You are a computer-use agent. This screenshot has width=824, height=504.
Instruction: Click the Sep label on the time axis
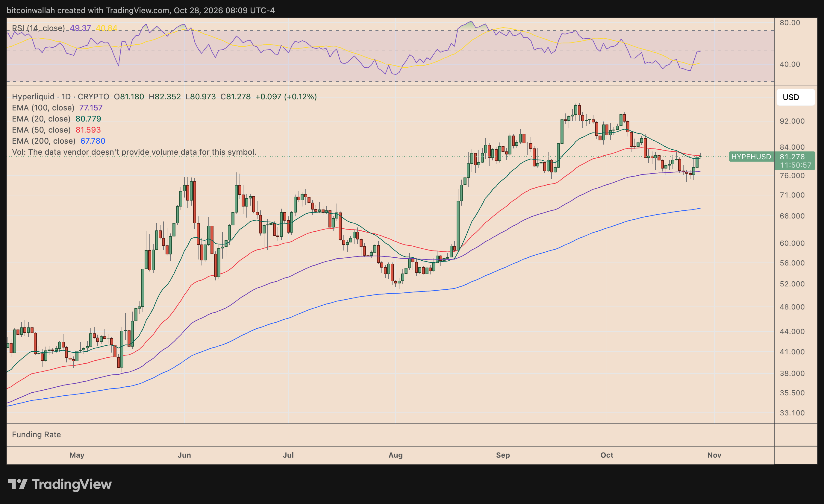click(503, 455)
